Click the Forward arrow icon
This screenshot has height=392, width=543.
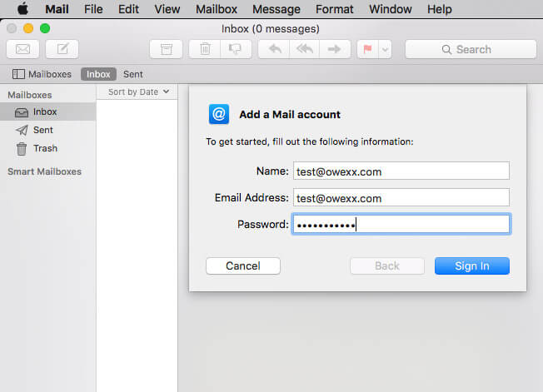(x=334, y=49)
